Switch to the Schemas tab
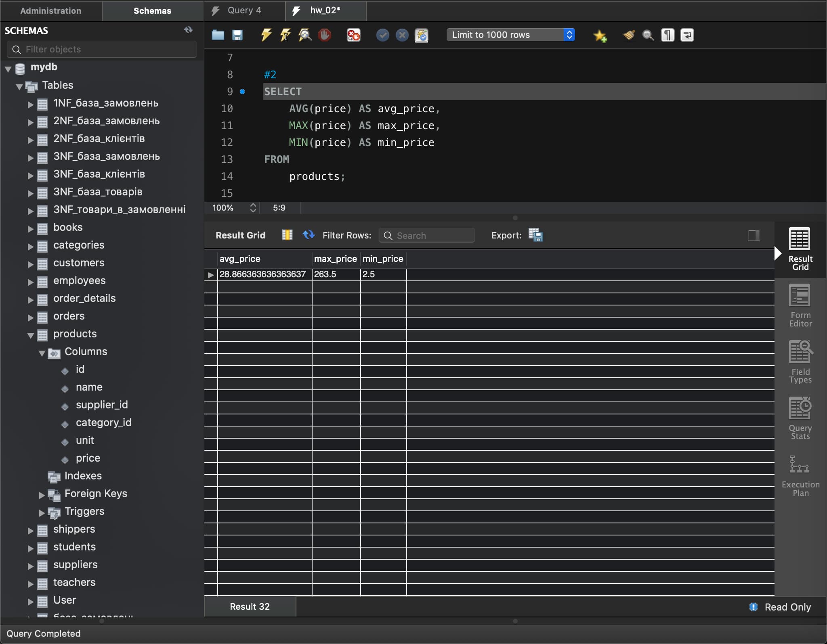Viewport: 827px width, 644px height. pyautogui.click(x=152, y=11)
